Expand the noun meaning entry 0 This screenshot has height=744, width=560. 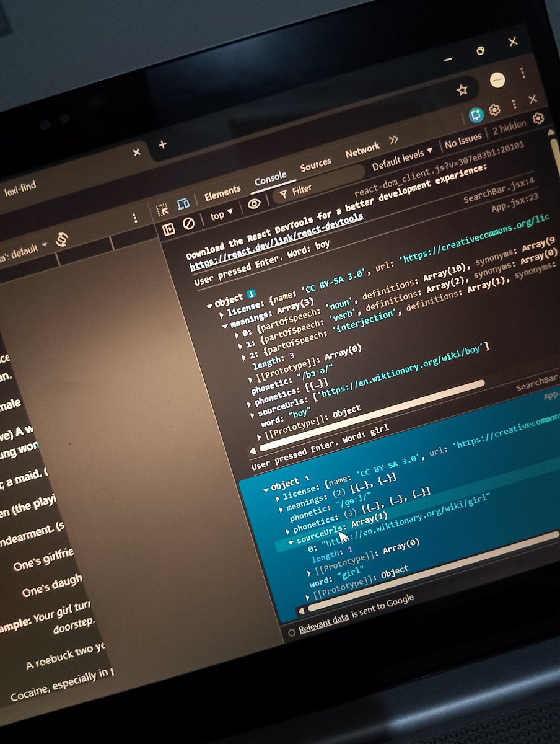point(236,335)
